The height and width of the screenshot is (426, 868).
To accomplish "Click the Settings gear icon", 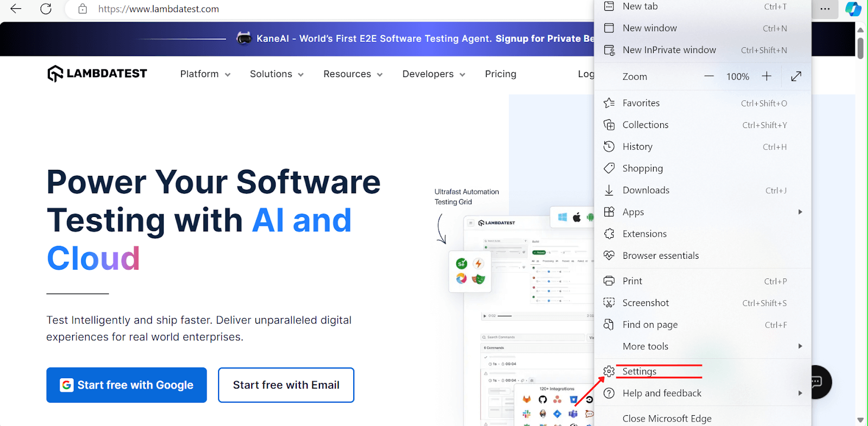I will [x=609, y=371].
